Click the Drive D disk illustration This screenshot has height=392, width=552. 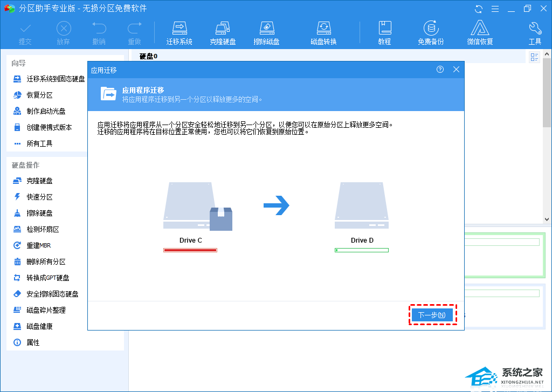point(362,205)
